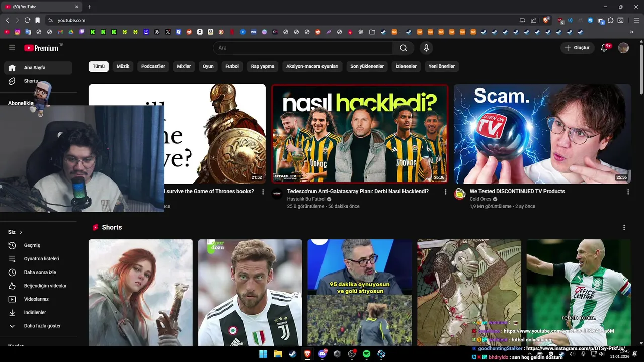Image resolution: width=644 pixels, height=362 pixels.
Task: Open options menu for Cold Ones video
Action: pyautogui.click(x=628, y=192)
